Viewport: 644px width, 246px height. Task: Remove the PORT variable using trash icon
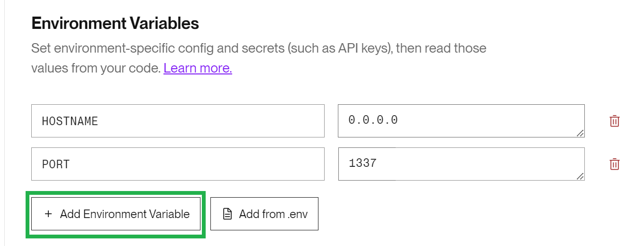614,164
